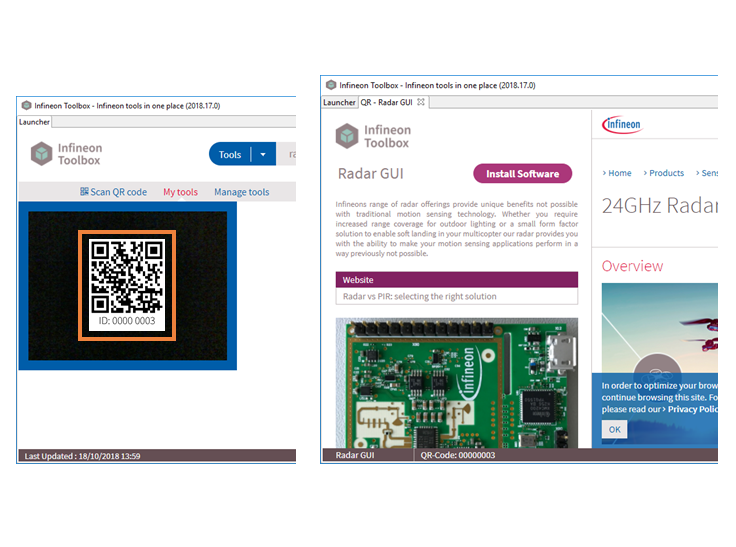Switch to Launcher tab in right window
This screenshot has height=547, width=736.
[x=339, y=102]
